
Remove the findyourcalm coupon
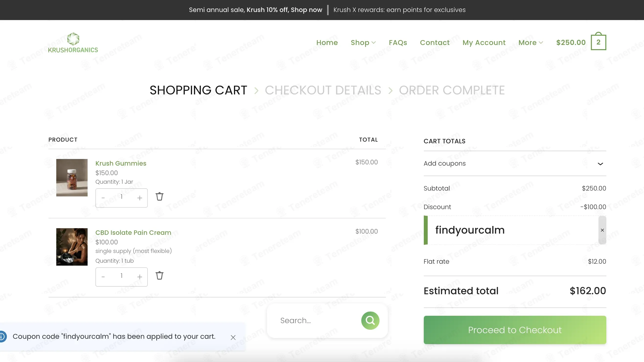point(602,230)
